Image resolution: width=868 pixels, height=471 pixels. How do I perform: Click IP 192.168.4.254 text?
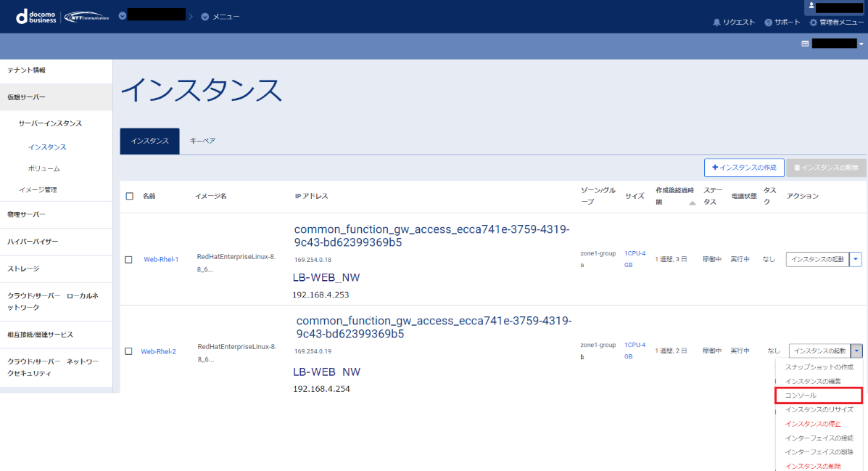click(322, 389)
